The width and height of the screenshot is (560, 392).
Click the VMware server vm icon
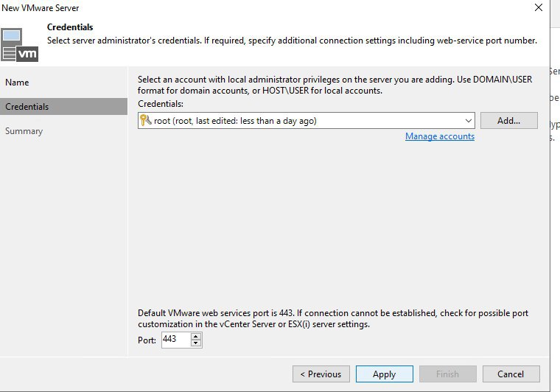(x=19, y=45)
